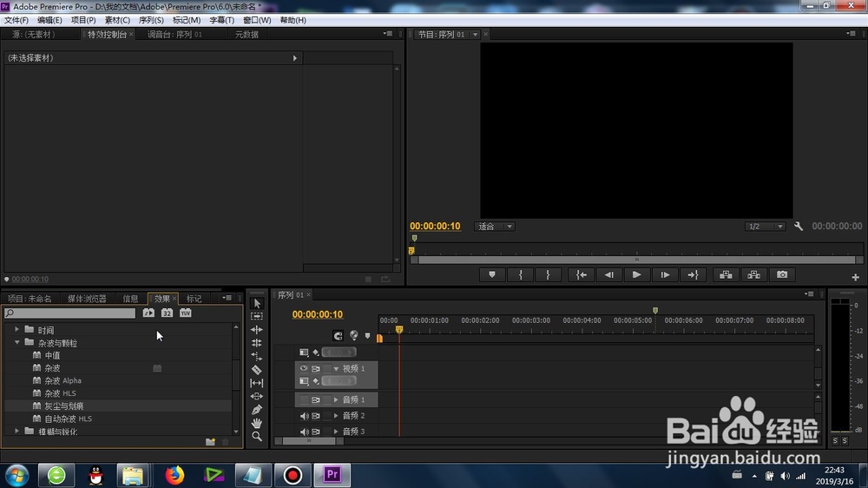Image resolution: width=868 pixels, height=488 pixels.
Task: Filter by Accelerated Effects icon
Action: (x=148, y=313)
